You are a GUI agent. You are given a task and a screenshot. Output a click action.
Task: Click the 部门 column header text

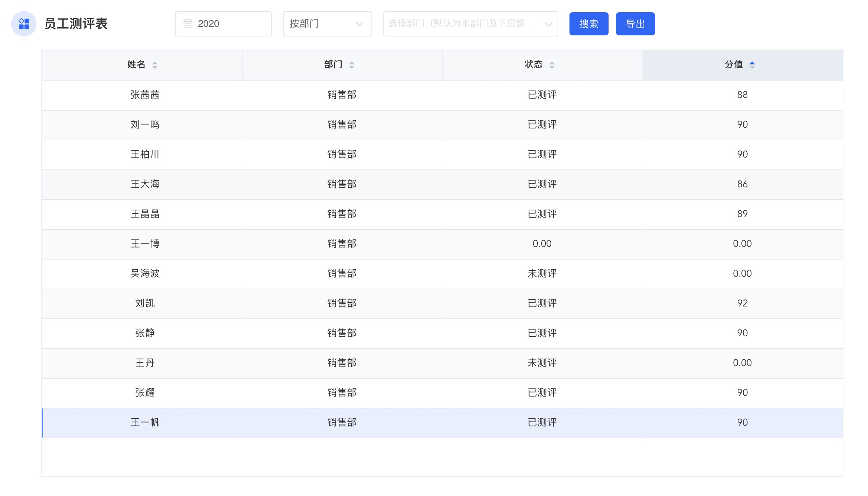[x=333, y=64]
